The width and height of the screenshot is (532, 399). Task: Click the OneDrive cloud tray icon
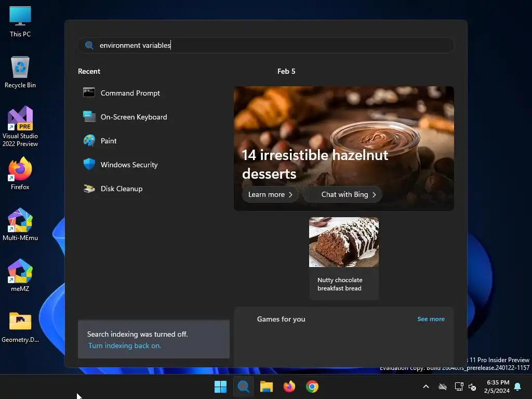click(x=443, y=387)
